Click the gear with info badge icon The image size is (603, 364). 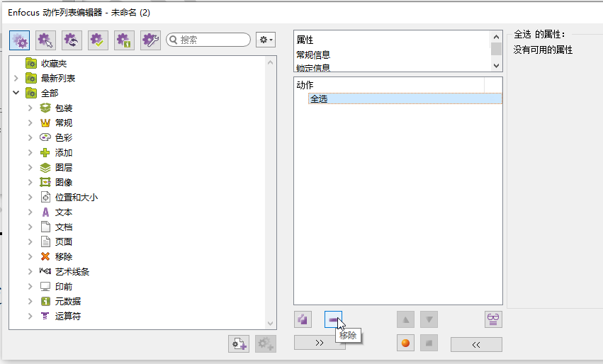pos(124,40)
